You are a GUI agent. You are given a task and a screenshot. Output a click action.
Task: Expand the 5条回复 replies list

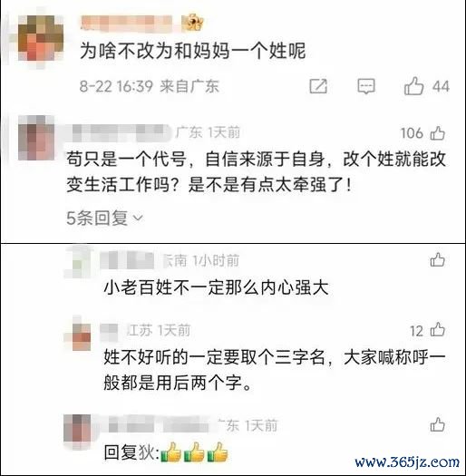point(104,218)
